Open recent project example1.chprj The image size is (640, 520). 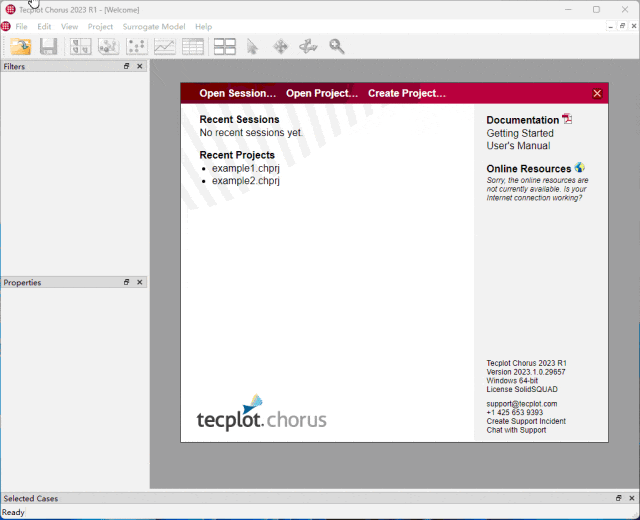pos(246,168)
